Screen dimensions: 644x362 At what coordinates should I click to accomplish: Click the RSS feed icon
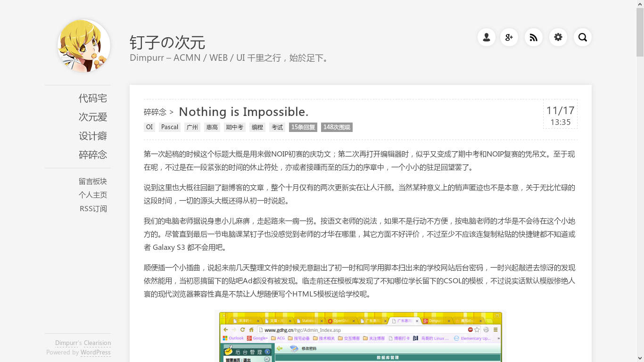533,37
